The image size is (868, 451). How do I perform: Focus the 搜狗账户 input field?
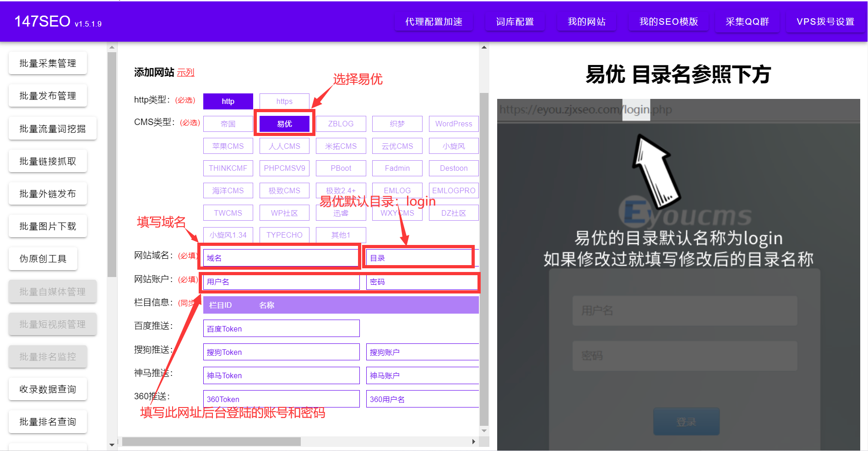(422, 352)
